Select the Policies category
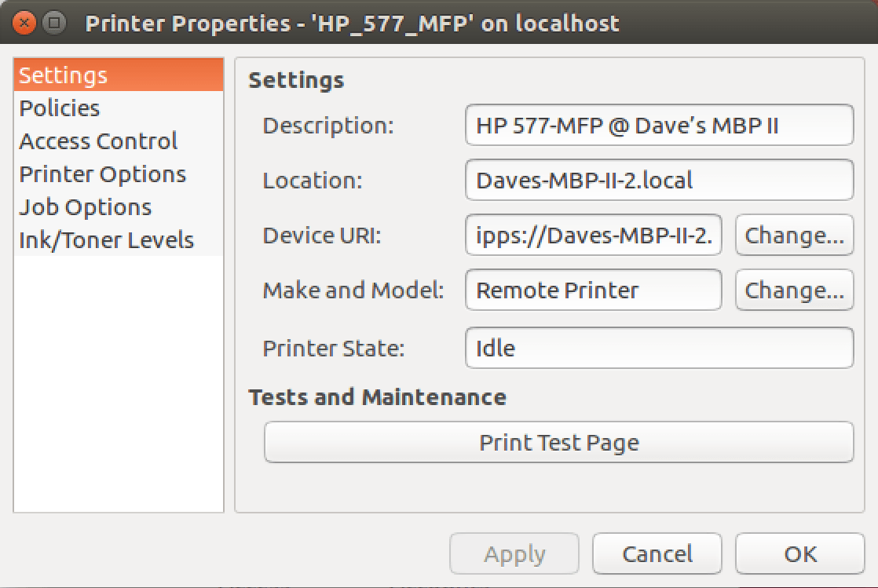Screen dimensions: 878x588 click(61, 108)
